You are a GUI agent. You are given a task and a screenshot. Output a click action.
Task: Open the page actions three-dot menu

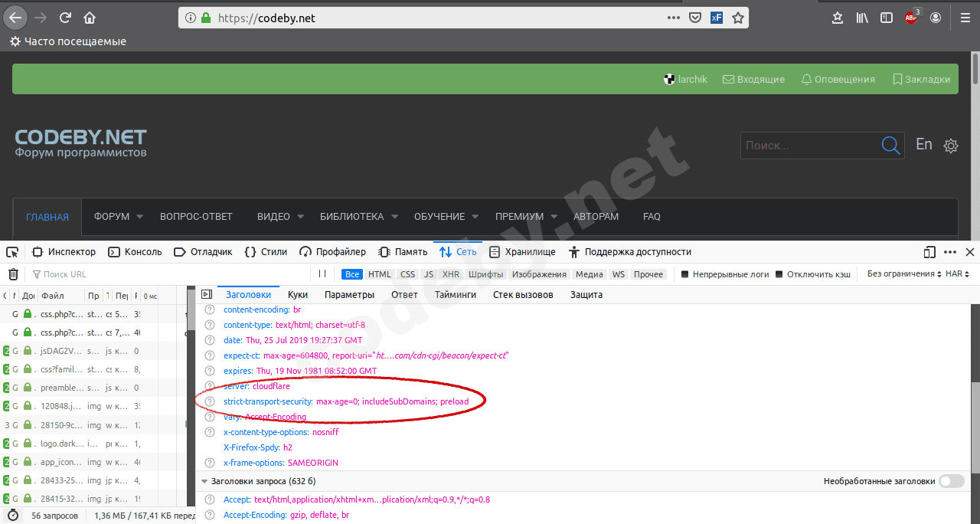tap(673, 18)
